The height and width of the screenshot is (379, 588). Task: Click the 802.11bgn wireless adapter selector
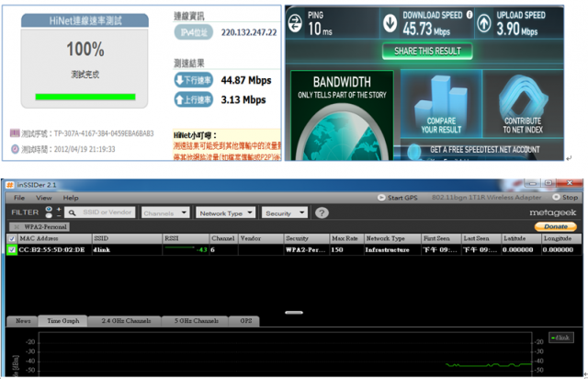[x=486, y=197]
